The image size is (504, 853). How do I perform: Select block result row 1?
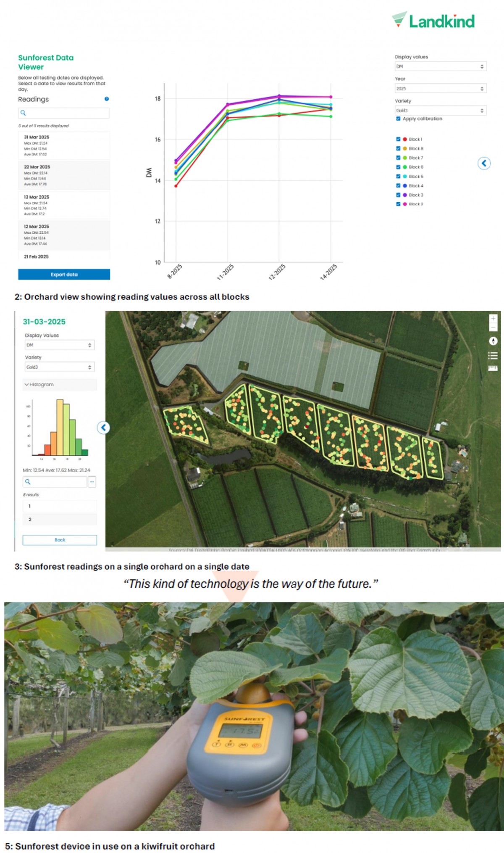(60, 506)
